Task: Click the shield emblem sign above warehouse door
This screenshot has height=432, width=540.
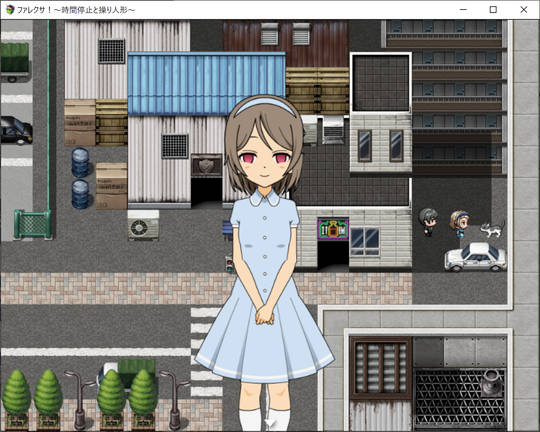Action: [206, 165]
